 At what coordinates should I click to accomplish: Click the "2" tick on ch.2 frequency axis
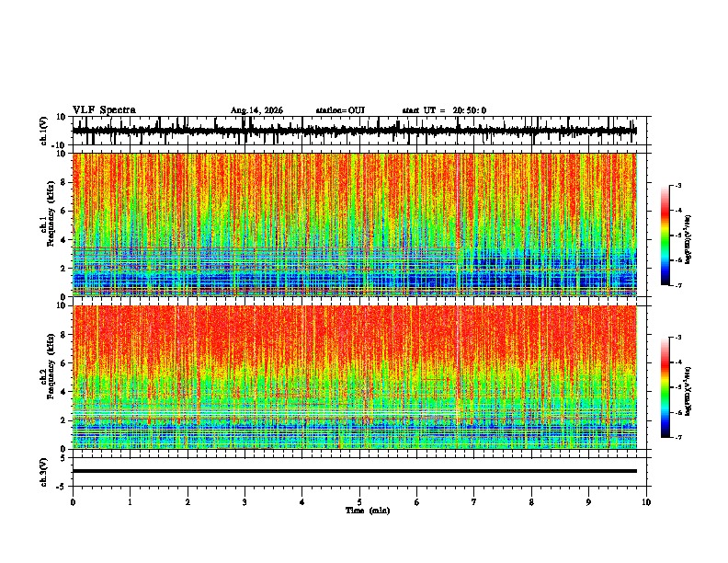tap(63, 420)
